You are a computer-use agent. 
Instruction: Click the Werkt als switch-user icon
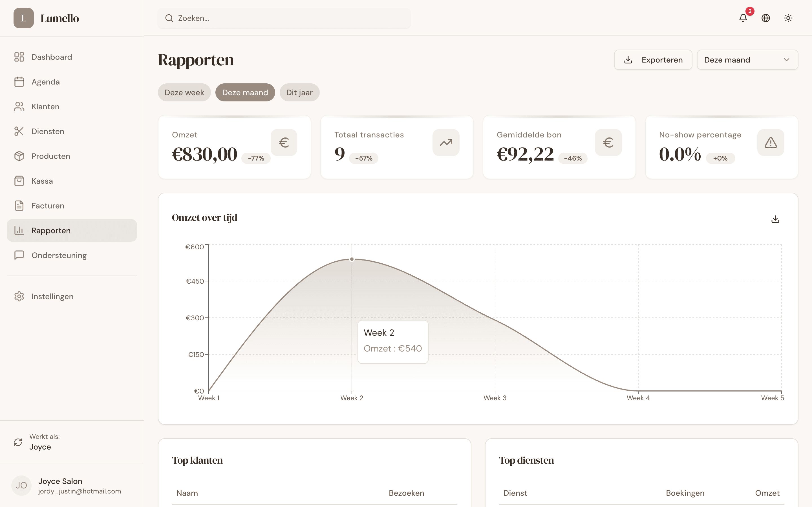(18, 442)
